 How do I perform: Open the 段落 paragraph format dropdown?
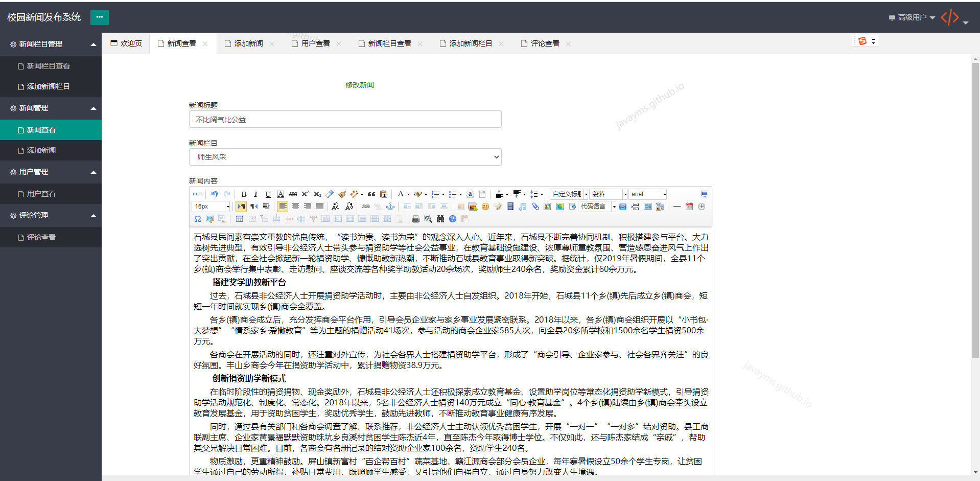[609, 194]
